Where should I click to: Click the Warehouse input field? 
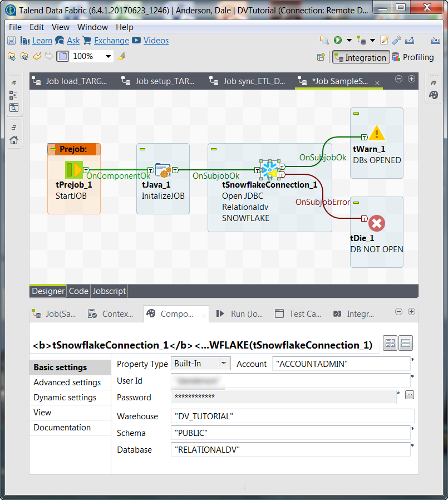(x=292, y=416)
